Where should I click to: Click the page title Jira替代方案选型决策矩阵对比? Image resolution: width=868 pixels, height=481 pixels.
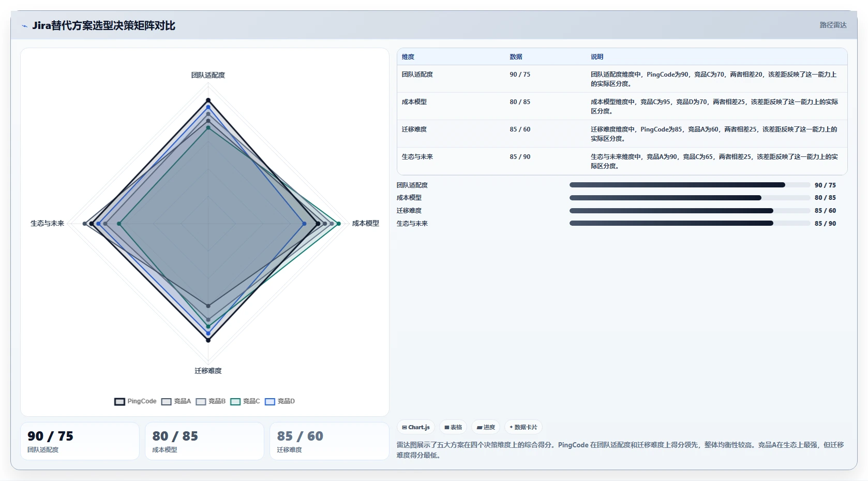click(103, 25)
